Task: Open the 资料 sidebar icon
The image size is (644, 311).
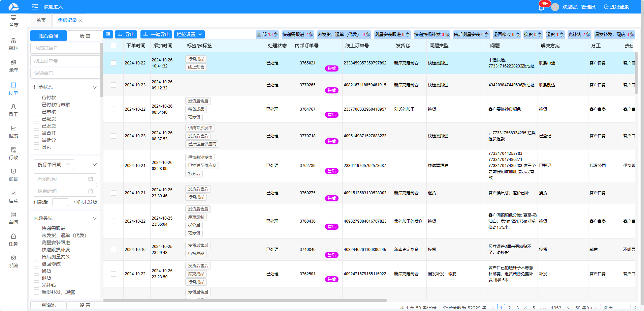Action: 13,44
